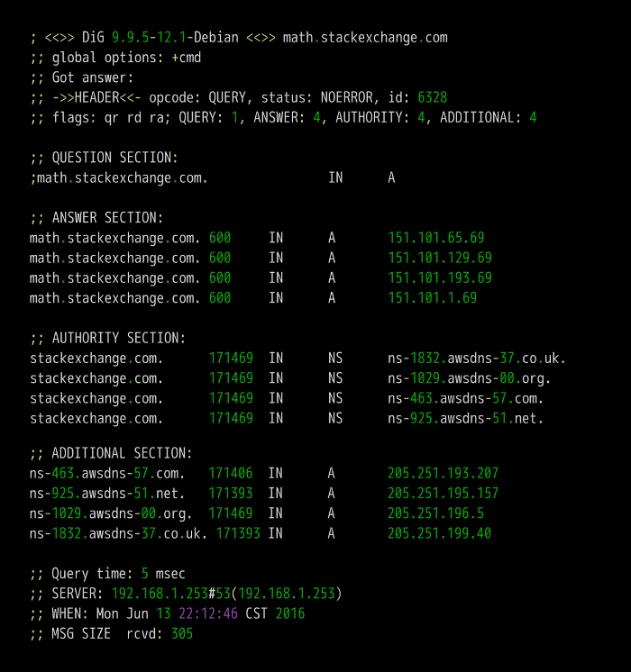631x672 pixels.
Task: Click the IP address 205.251.195.157
Action: coord(444,494)
